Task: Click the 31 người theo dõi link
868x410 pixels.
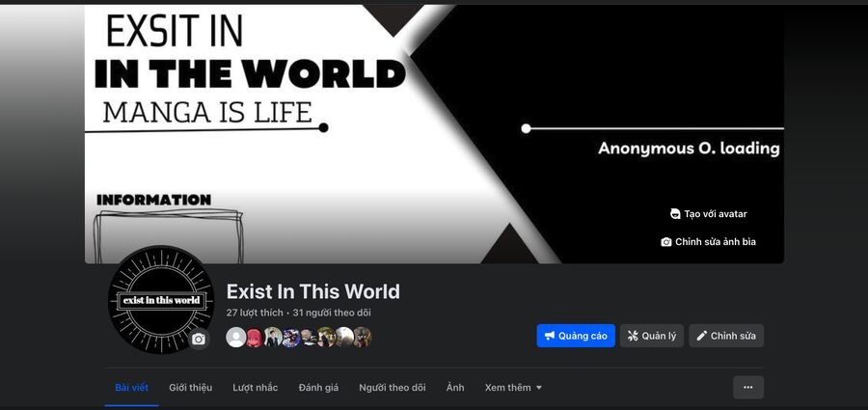Action: [332, 313]
